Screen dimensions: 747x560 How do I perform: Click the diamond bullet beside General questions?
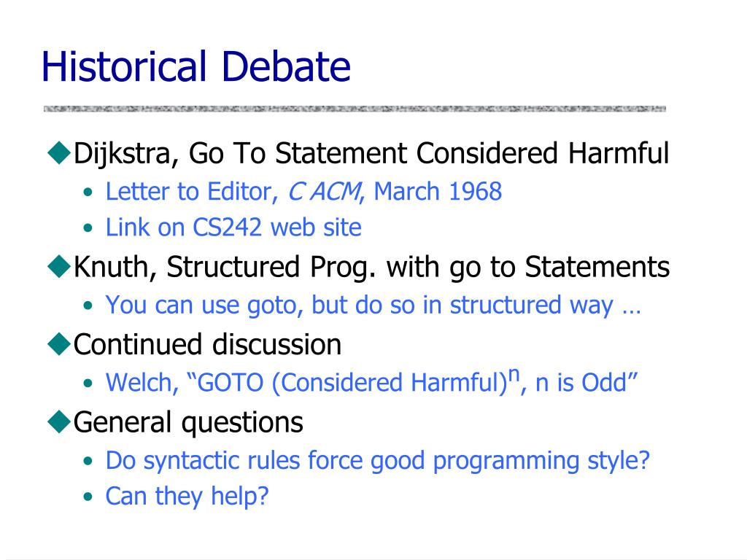tap(60, 422)
